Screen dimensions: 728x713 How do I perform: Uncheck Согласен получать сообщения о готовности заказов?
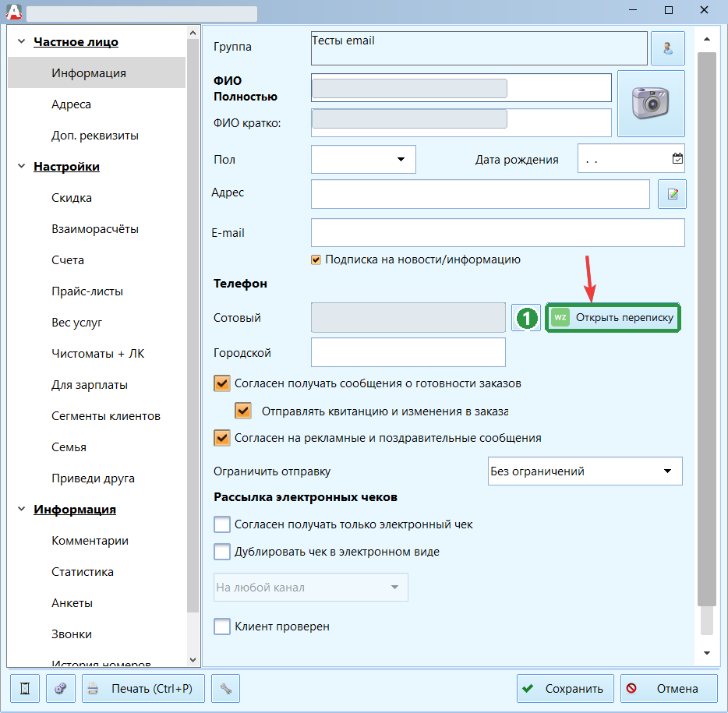(222, 383)
